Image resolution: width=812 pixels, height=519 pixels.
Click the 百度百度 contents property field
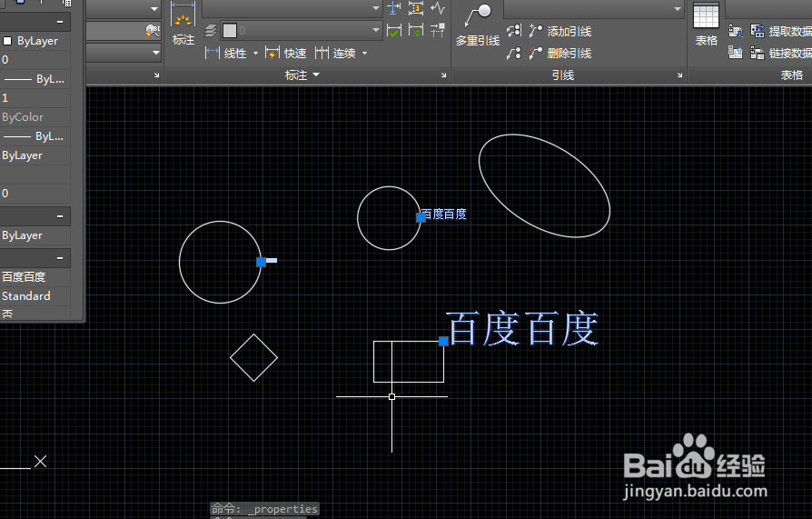[35, 277]
